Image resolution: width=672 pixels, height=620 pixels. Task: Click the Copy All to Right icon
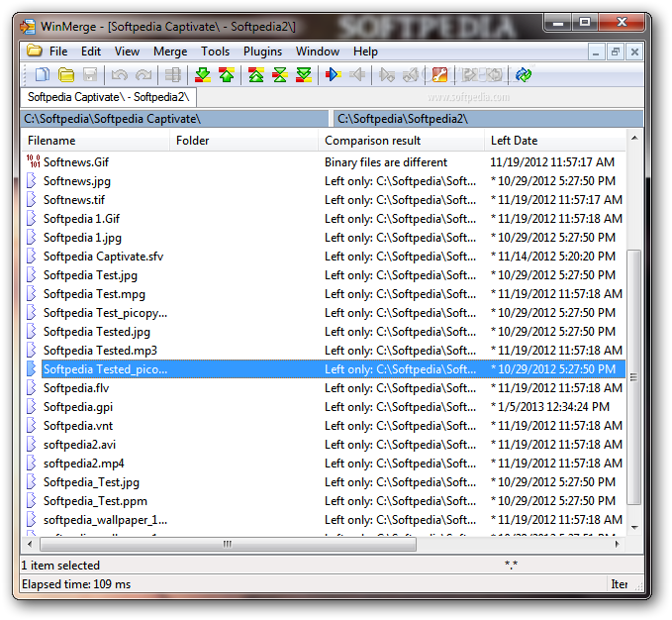point(470,75)
